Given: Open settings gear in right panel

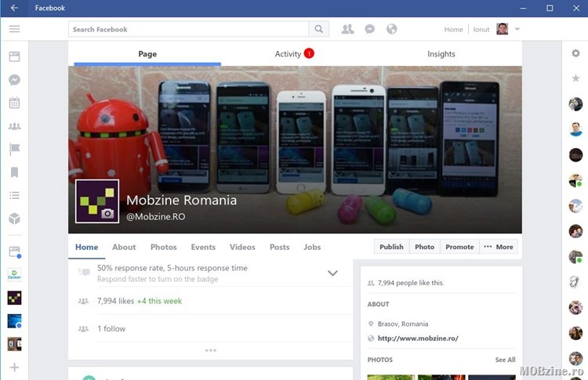Looking at the screenshot, I should tap(575, 53).
